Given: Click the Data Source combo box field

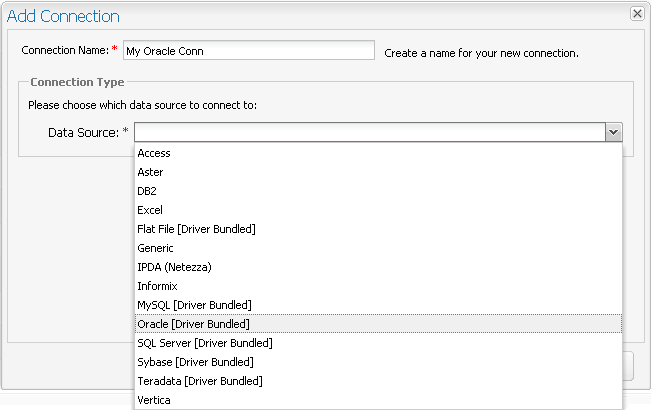Looking at the screenshot, I should tap(369, 132).
